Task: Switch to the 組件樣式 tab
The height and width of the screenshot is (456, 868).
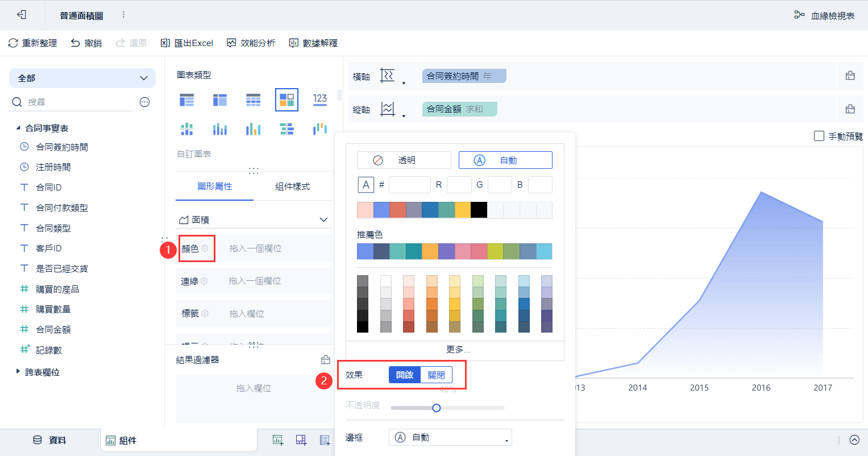Action: tap(292, 186)
